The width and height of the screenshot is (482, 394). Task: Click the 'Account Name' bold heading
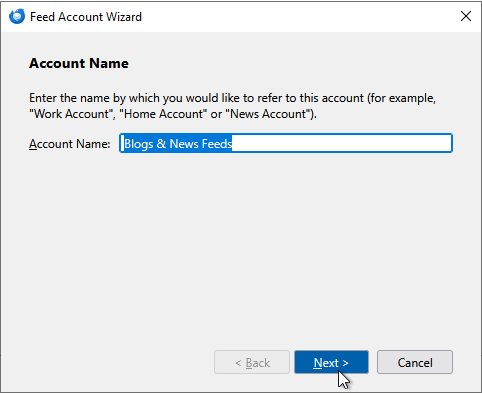[79, 63]
